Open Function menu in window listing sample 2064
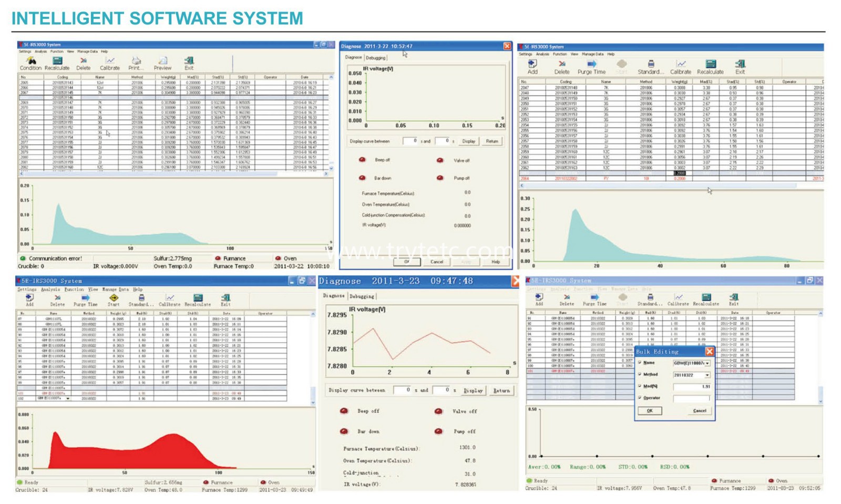841x504 pixels. click(x=560, y=54)
